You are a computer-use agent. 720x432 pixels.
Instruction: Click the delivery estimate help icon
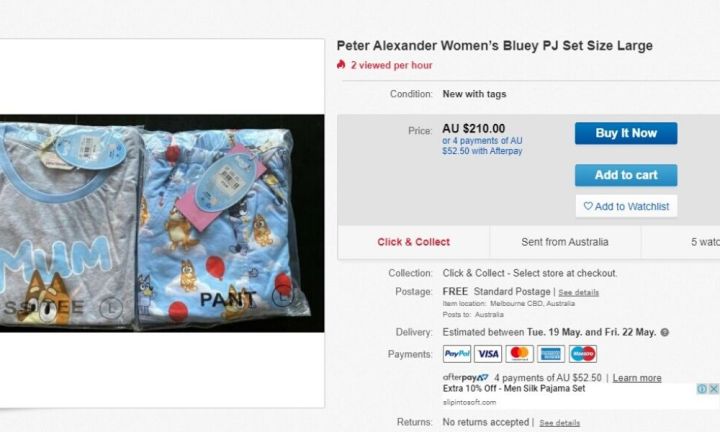[x=664, y=332]
